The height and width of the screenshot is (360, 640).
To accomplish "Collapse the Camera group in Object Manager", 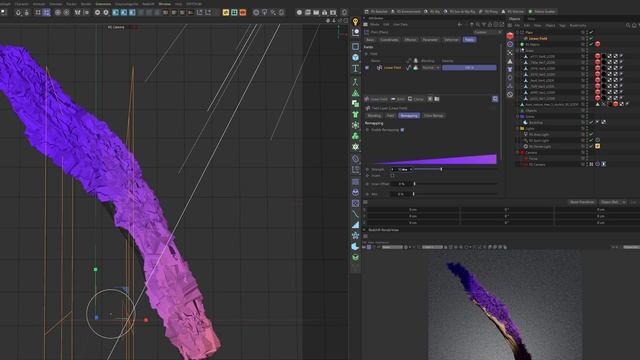I will point(518,152).
